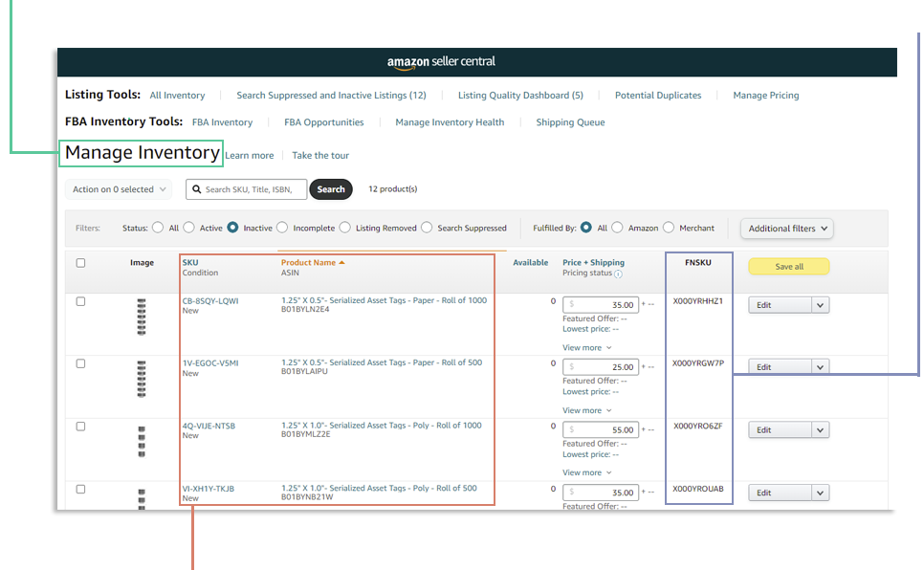Open product thumbnail for 1V-EGOC-V5MI
The height and width of the screenshot is (570, 924).
click(142, 379)
